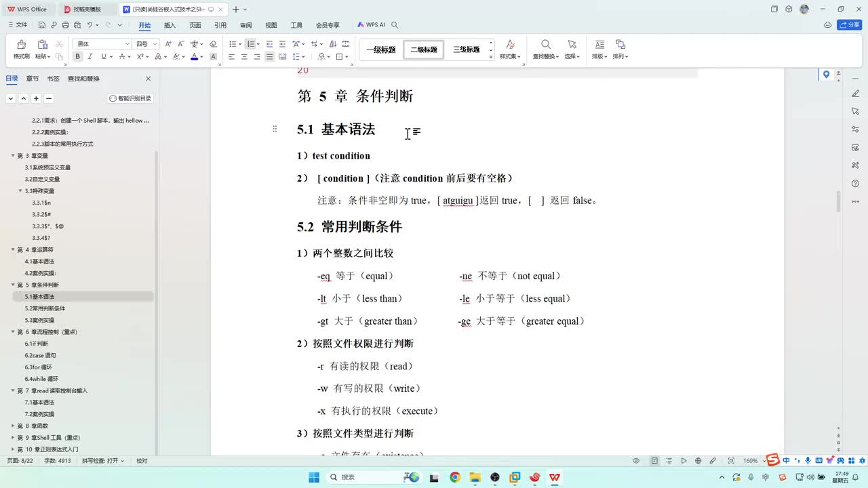Image resolution: width=868 pixels, height=488 pixels.
Task: Toggle Justify alignment button
Action: pyautogui.click(x=270, y=57)
